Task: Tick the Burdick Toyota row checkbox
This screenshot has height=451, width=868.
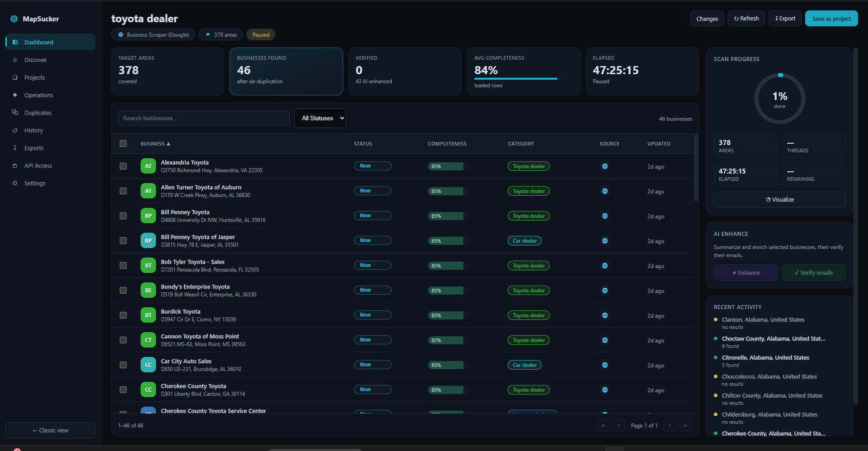Action: click(x=123, y=315)
